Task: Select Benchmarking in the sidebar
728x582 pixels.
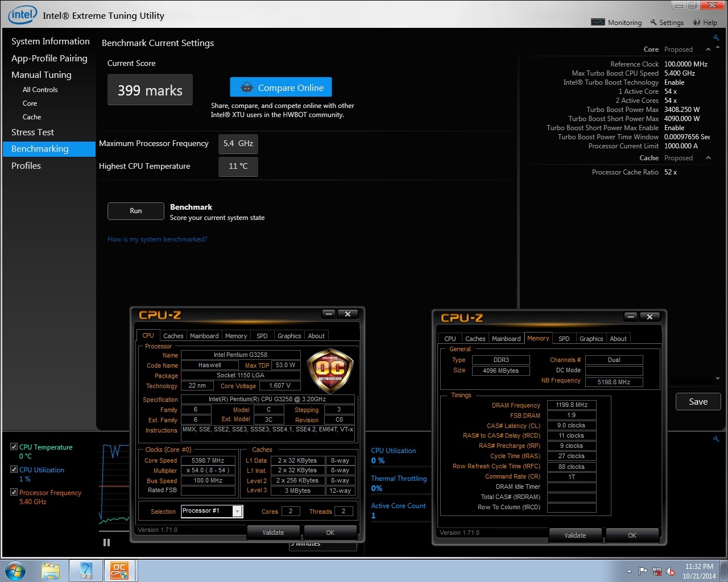Action: click(49, 149)
